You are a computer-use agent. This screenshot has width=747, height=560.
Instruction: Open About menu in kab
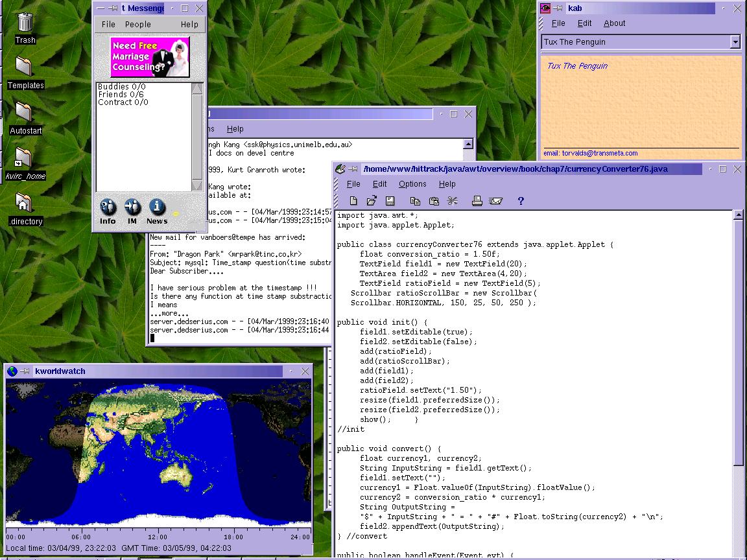point(614,23)
